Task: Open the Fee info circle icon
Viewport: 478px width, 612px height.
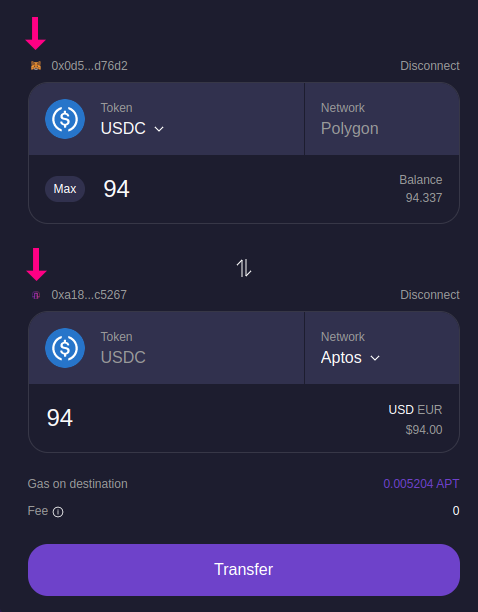Action: (58, 512)
